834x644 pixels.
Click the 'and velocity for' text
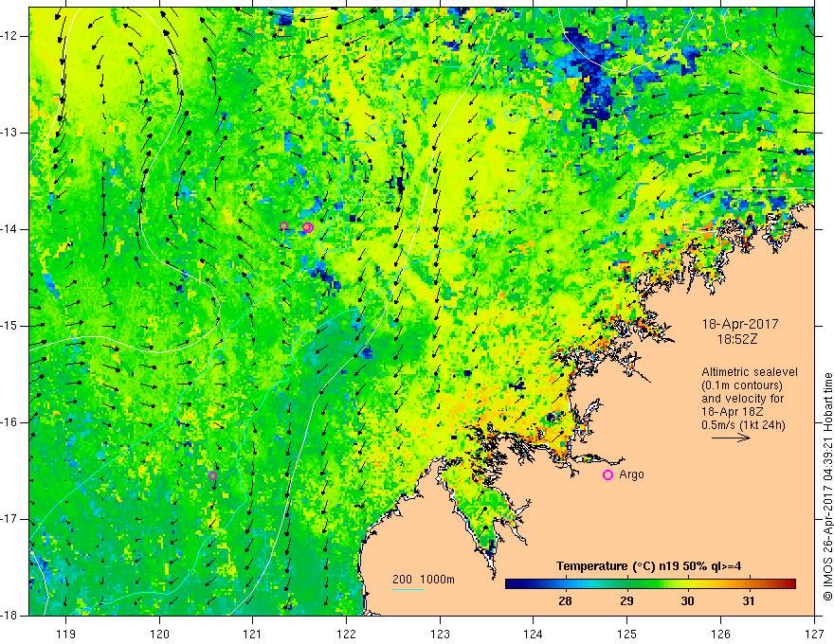point(742,399)
